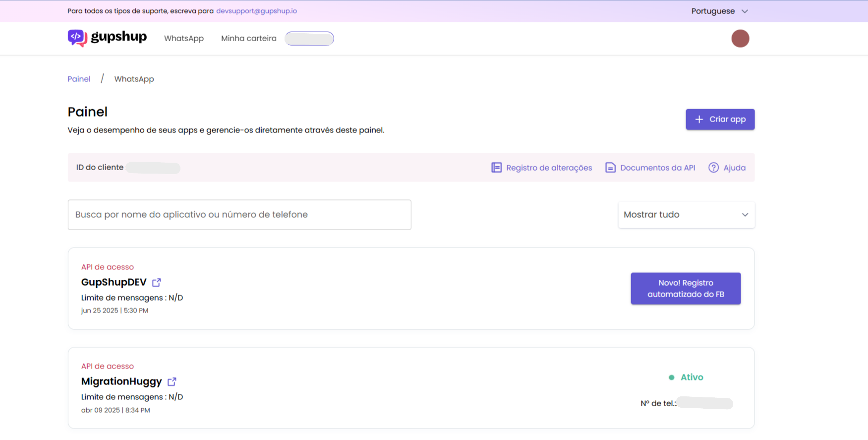Click the abr 09 2025 | 8:34 PM timestamp

click(x=116, y=410)
